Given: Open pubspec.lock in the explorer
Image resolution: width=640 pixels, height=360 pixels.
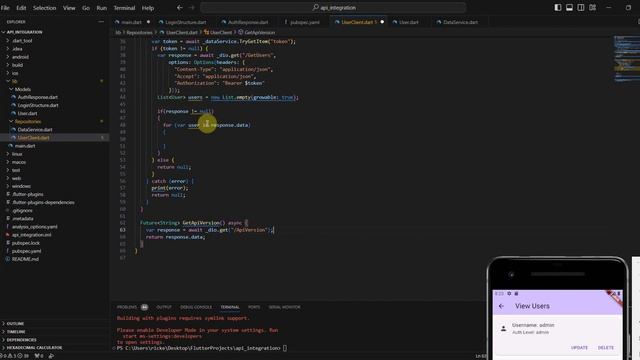Looking at the screenshot, I should (26, 243).
